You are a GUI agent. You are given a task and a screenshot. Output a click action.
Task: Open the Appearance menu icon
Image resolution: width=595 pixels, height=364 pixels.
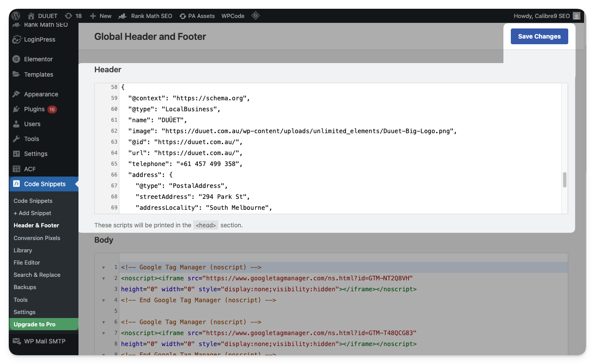pos(16,94)
